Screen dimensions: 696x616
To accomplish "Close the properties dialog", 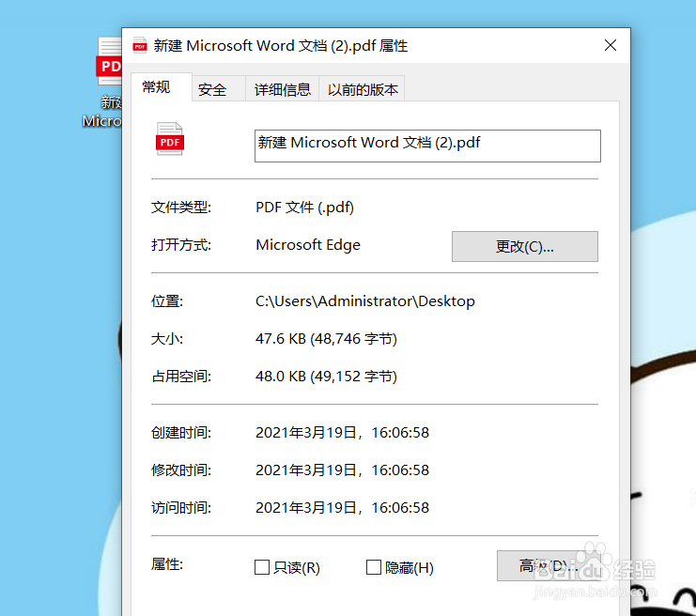I will [x=611, y=45].
